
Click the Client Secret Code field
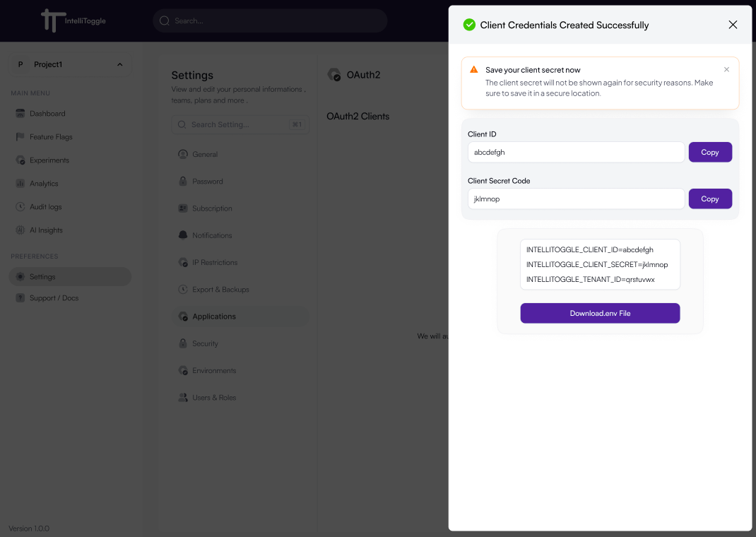(x=576, y=199)
